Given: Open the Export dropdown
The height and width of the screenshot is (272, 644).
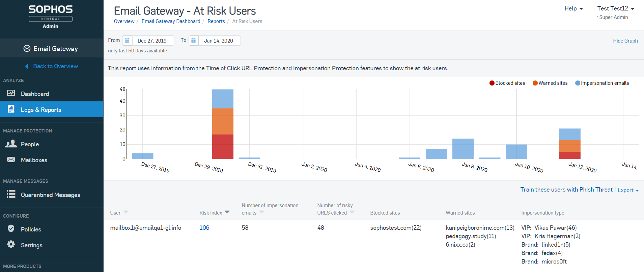Looking at the screenshot, I should click(x=628, y=190).
